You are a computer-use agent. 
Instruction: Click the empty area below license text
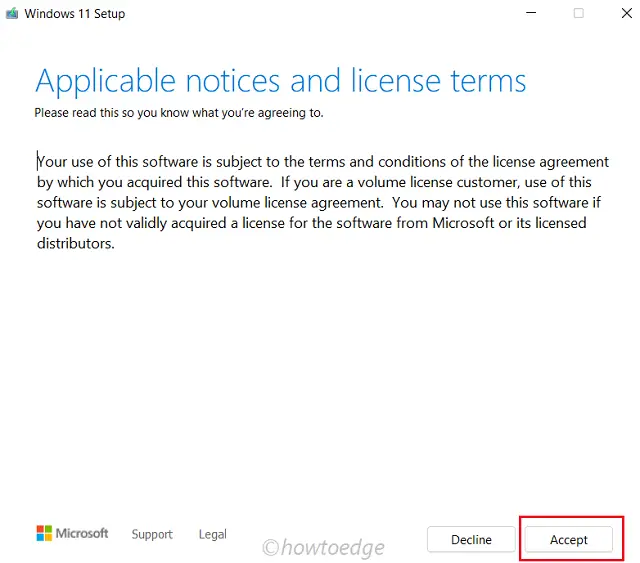click(320, 380)
